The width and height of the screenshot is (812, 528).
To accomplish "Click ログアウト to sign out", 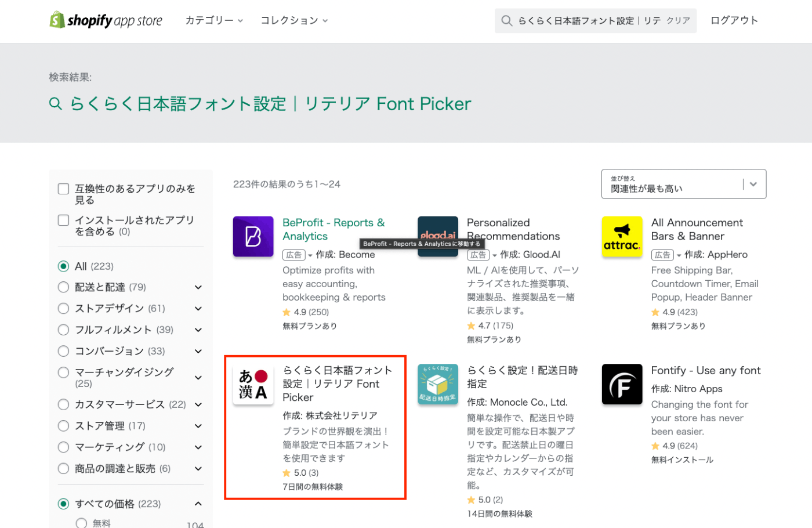I will point(734,20).
